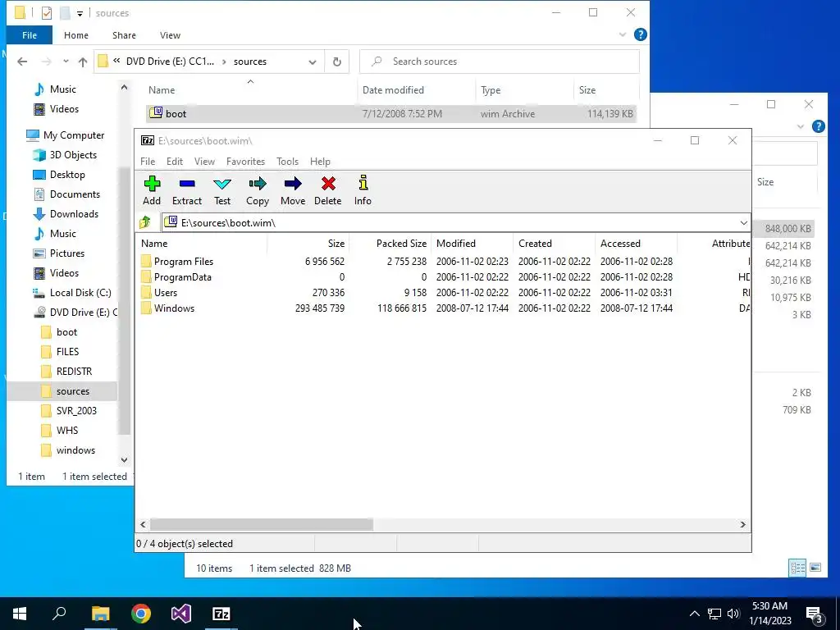Screen dimensions: 840x630
Task: Click the Move toolbar button
Action: click(293, 190)
